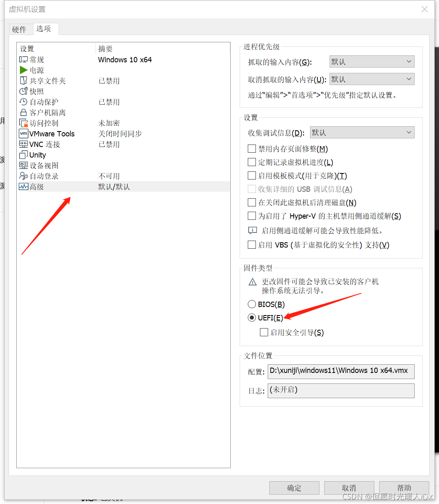
Task: Check Hyper-V 侧通道缓解 checkbox
Action: 252,216
